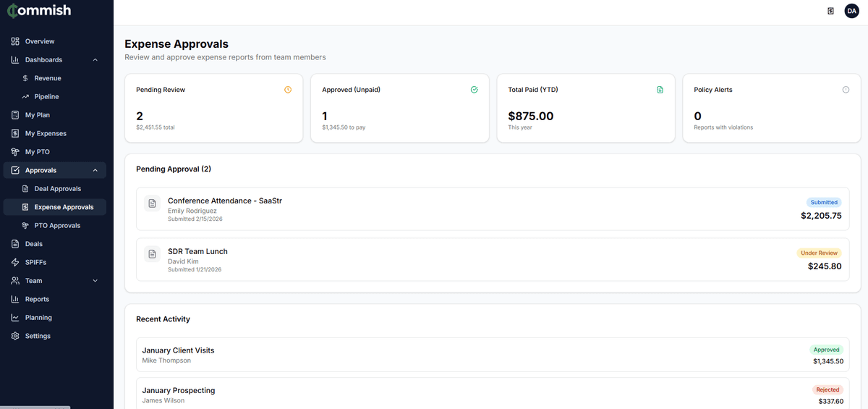868x409 pixels.
Task: Click the Settings gear icon
Action: click(x=15, y=336)
